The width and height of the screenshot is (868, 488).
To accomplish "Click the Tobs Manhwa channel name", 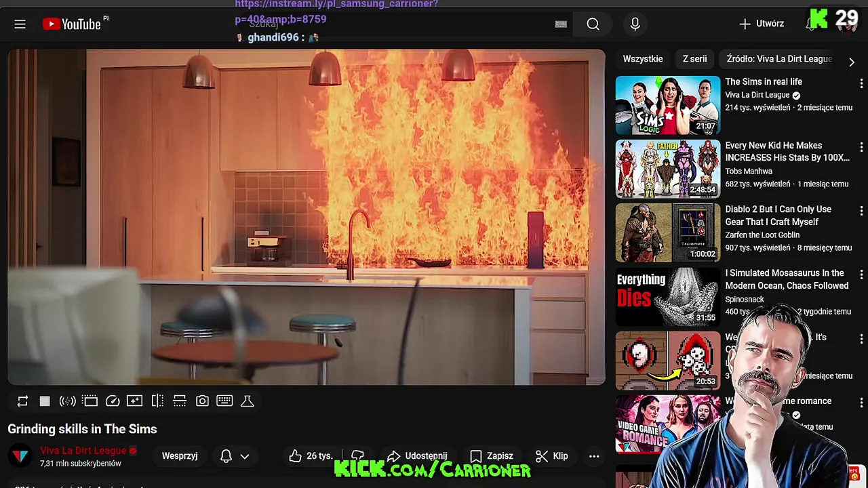I will (749, 171).
